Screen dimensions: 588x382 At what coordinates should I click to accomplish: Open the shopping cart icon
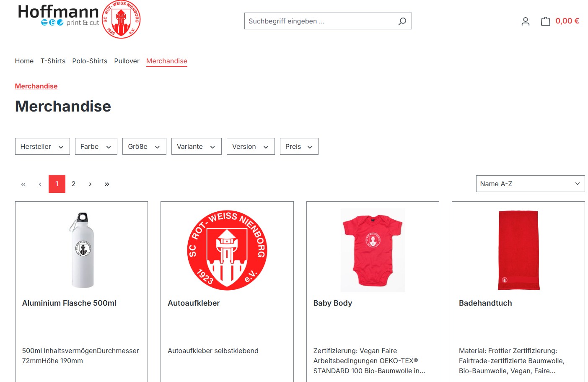click(x=545, y=21)
